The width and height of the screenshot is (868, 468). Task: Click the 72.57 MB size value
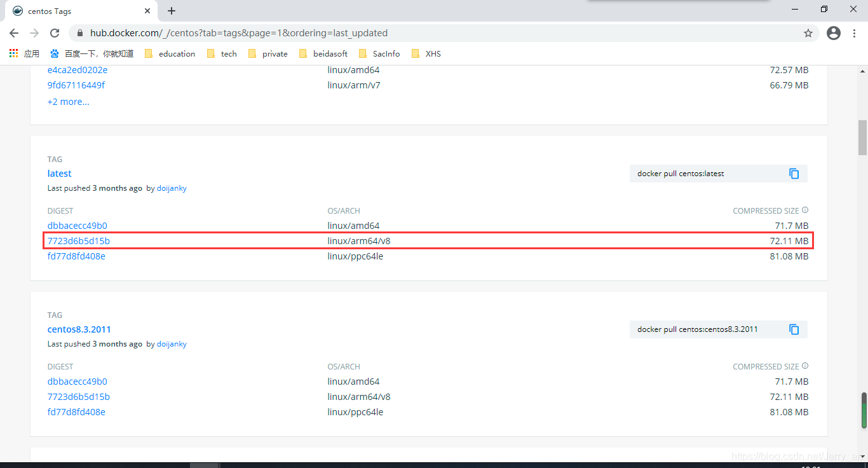789,70
